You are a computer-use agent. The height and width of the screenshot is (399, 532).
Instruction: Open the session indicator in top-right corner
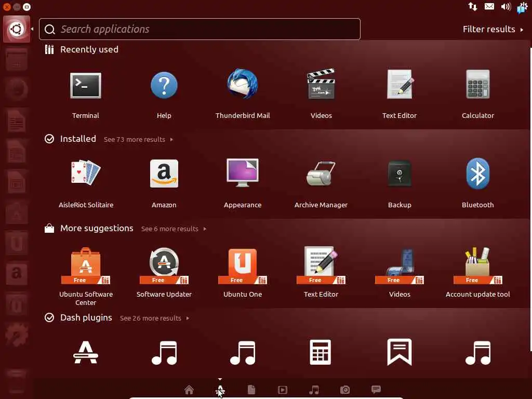coord(522,7)
